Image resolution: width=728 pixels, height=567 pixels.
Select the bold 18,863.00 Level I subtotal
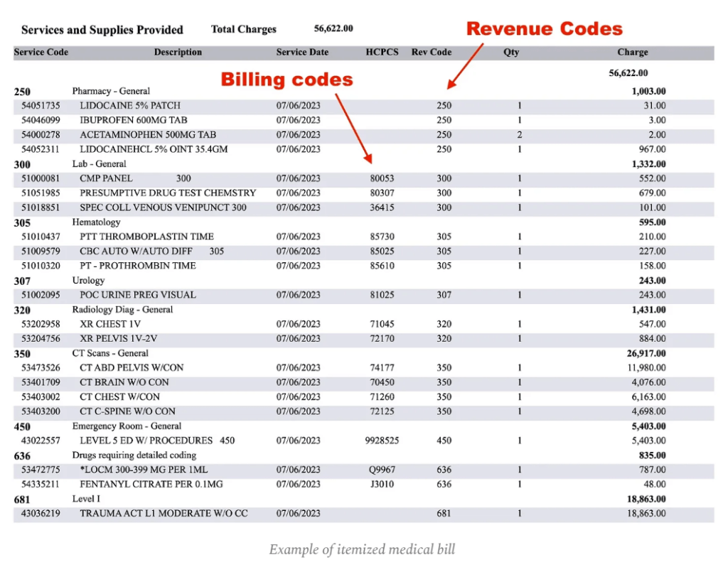point(646,499)
